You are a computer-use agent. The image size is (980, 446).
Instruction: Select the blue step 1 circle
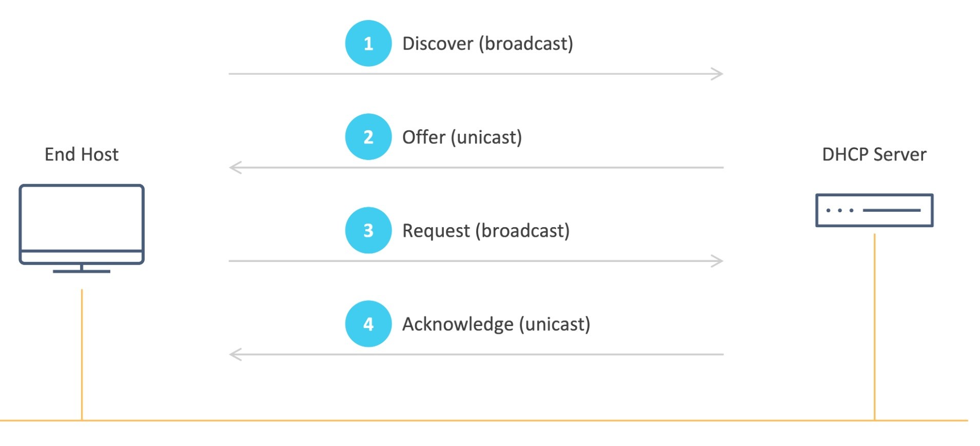coord(368,44)
